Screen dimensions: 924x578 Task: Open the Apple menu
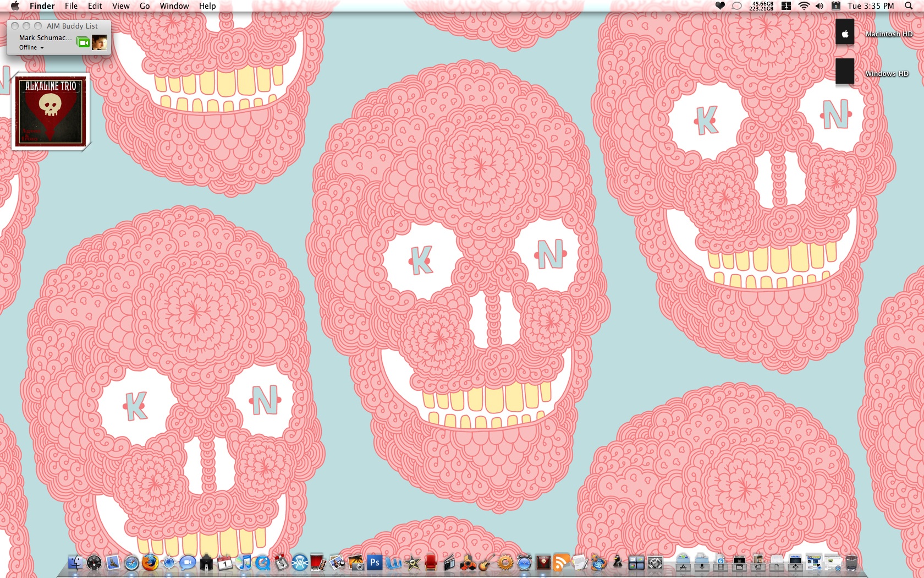click(x=15, y=6)
